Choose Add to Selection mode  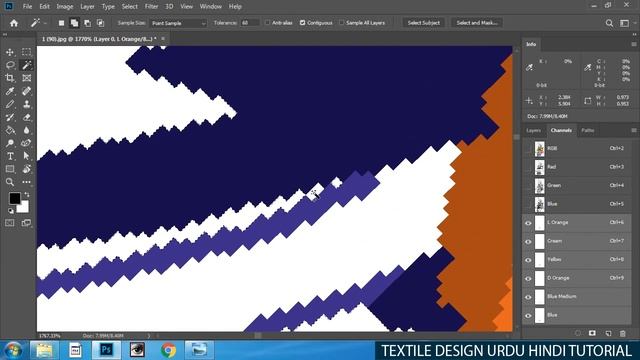point(74,23)
